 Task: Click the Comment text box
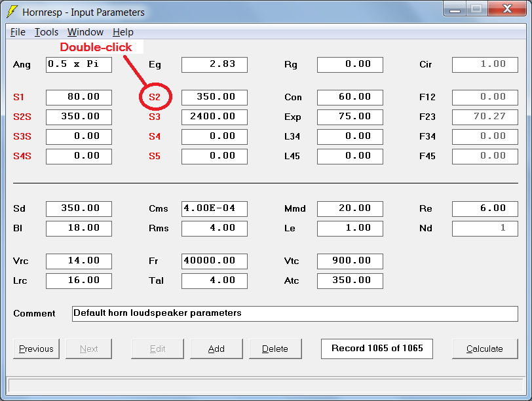click(295, 313)
